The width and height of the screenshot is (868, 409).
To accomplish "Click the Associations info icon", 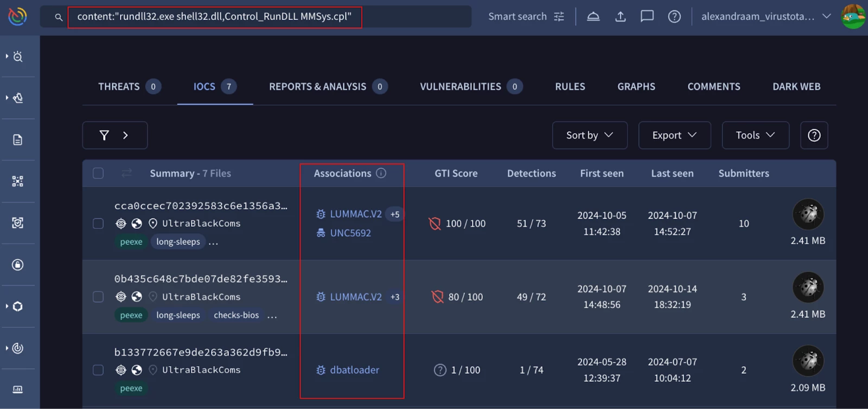I will [x=381, y=173].
